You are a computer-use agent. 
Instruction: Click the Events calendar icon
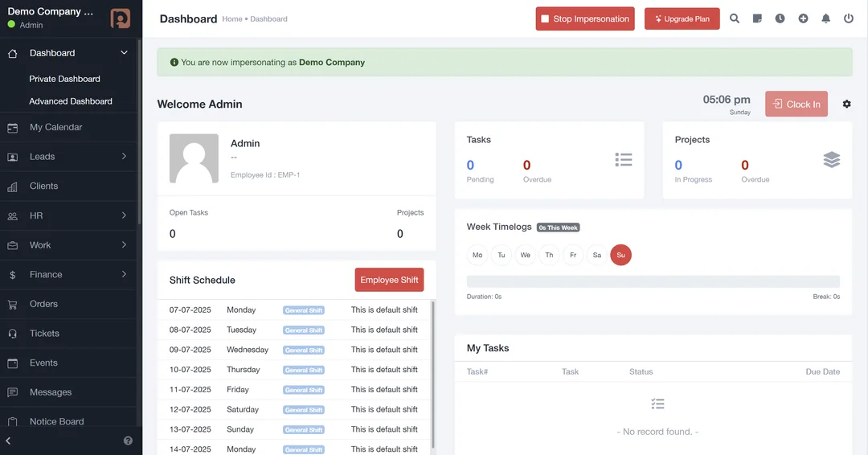(12, 363)
